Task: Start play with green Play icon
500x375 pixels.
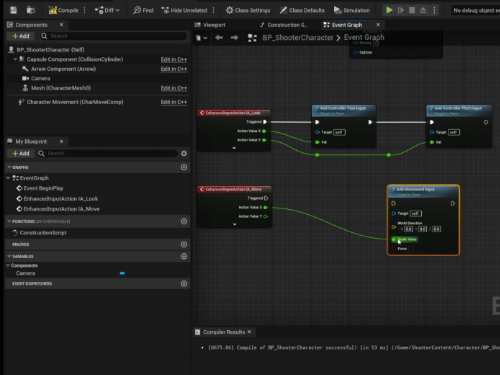Action: [x=389, y=10]
